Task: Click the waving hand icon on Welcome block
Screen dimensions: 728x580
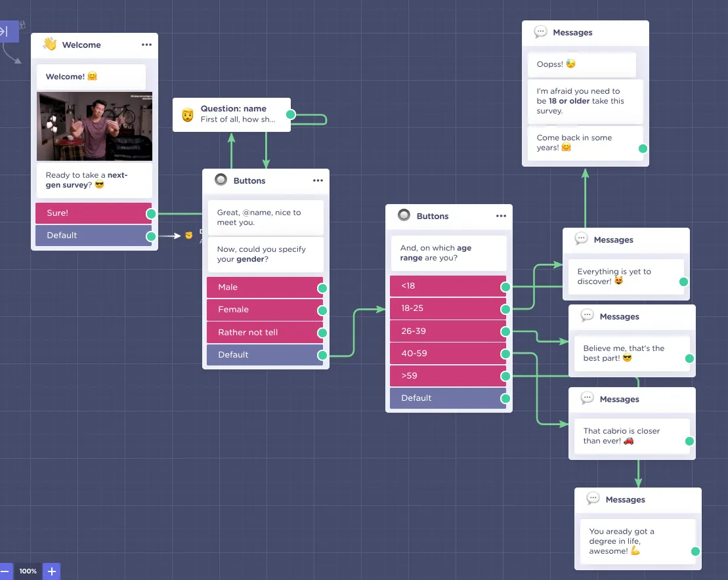Action: [50, 45]
